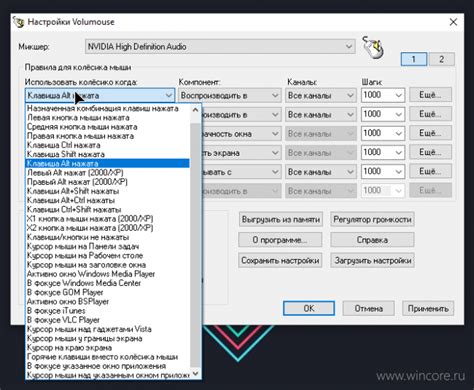Viewport: 474px width, 390px height.
Task: Click the Выгрузить из памяти button
Action: [280, 219]
